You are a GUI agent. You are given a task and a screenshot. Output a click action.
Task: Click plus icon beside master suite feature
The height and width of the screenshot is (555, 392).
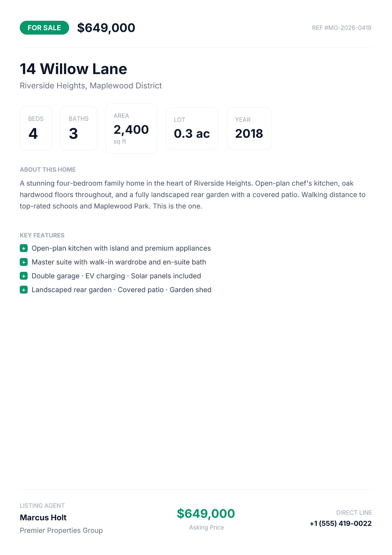click(24, 262)
